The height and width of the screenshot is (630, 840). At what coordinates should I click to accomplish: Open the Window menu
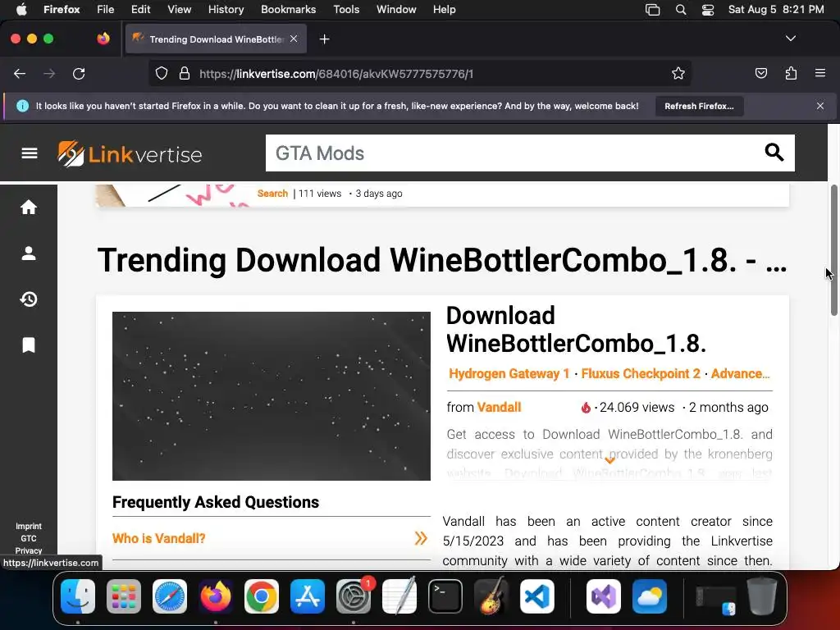point(396,10)
